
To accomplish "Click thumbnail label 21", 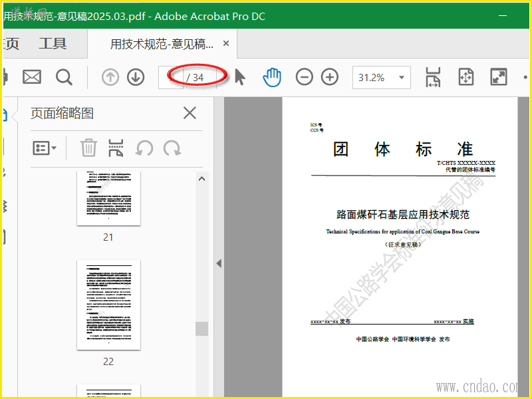I will click(x=108, y=237).
